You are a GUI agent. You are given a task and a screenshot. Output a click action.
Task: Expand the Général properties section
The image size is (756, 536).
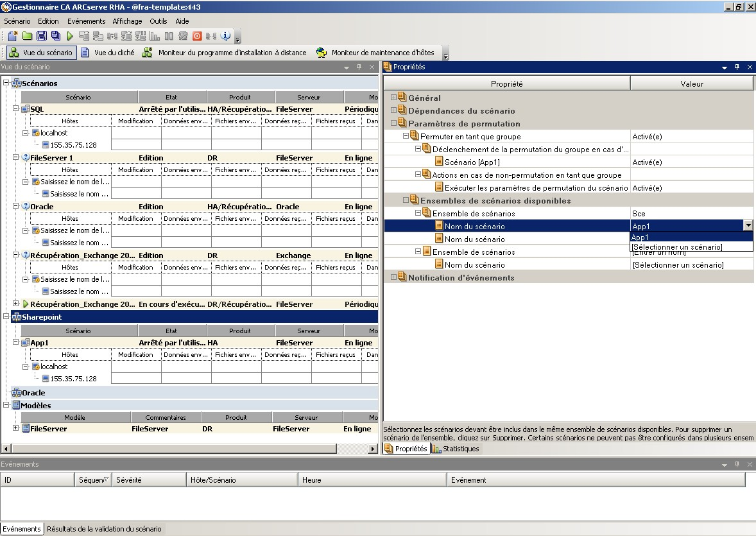[x=394, y=98]
